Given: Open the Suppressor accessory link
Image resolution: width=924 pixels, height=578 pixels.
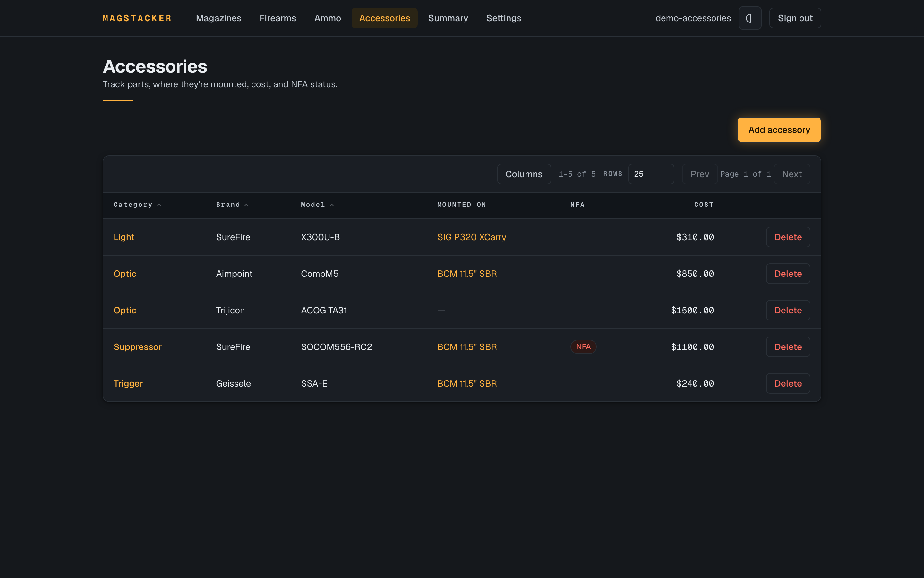Looking at the screenshot, I should (137, 347).
